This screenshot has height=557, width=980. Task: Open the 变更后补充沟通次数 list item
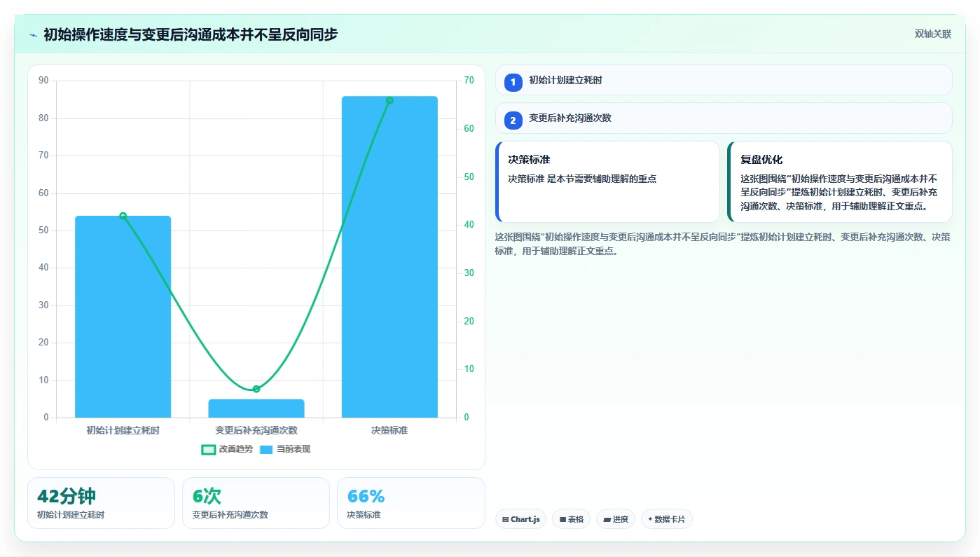point(724,118)
